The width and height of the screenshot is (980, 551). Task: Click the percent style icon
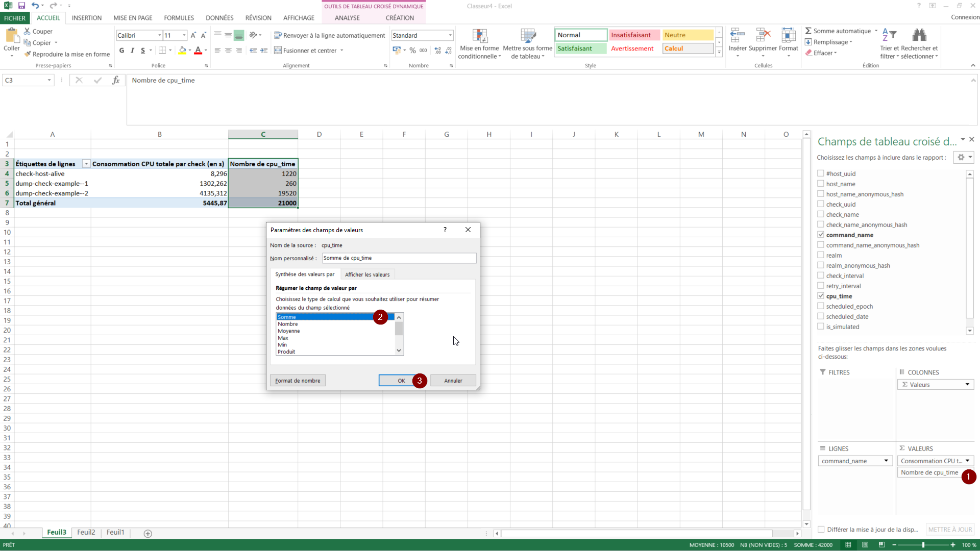point(412,51)
